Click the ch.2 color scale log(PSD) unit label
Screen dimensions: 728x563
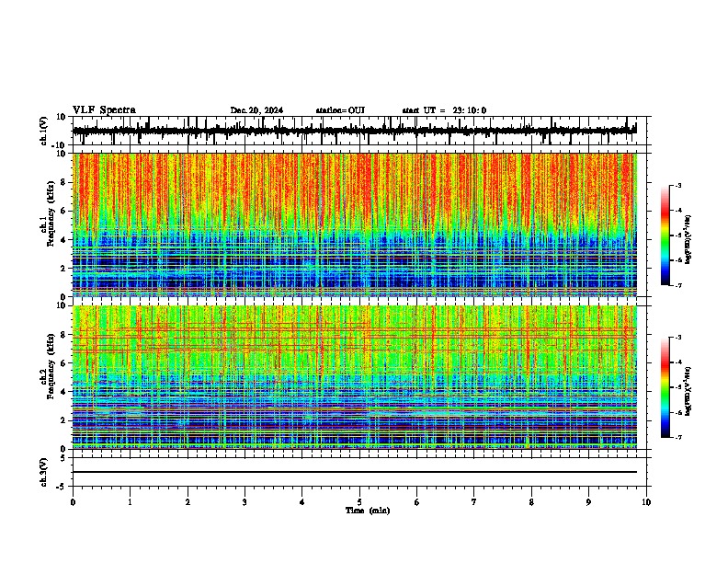(688, 391)
